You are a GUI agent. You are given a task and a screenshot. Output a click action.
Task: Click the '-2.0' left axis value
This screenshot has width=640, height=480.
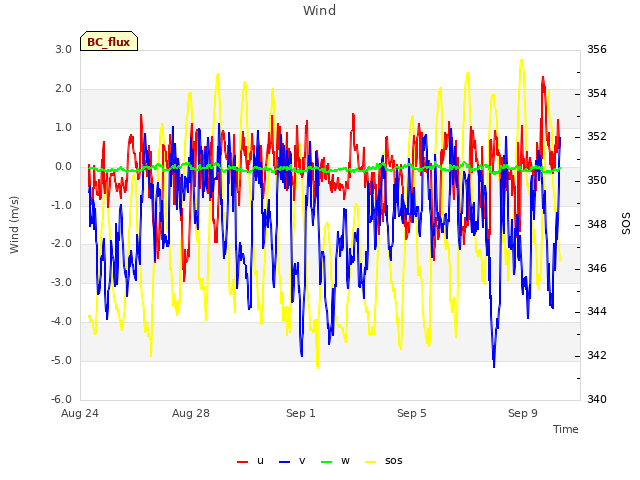[x=61, y=244]
